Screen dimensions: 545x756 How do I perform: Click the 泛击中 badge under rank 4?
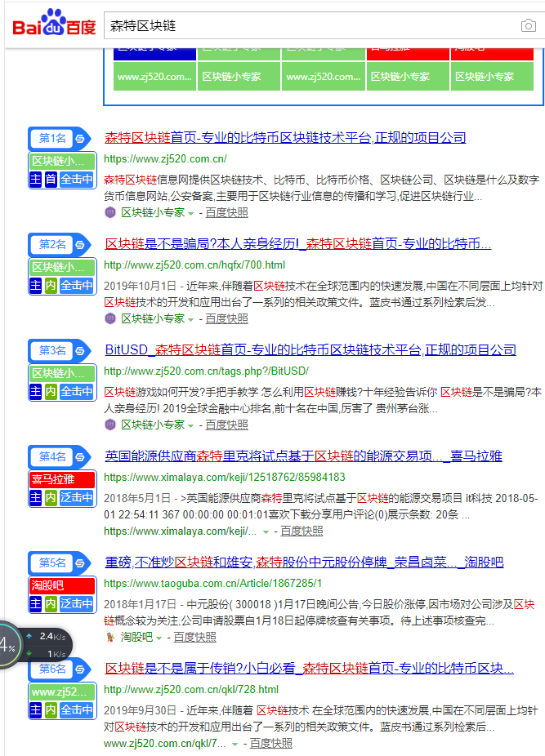(x=76, y=497)
